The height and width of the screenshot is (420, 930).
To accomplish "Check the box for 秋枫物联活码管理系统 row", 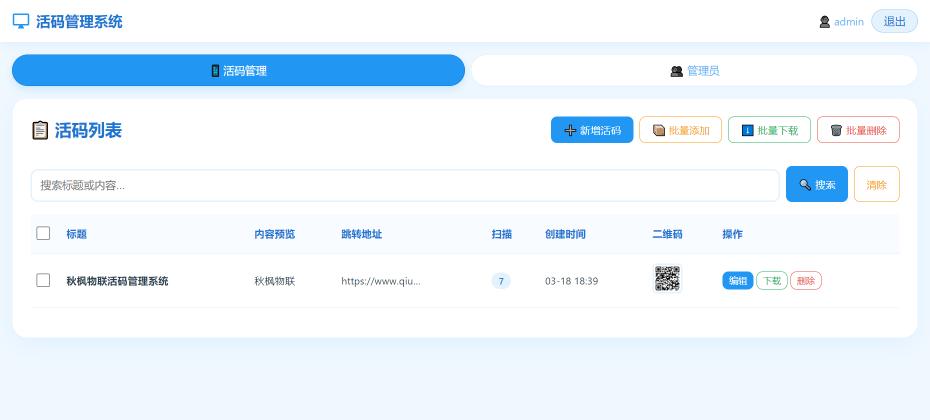I will point(43,281).
